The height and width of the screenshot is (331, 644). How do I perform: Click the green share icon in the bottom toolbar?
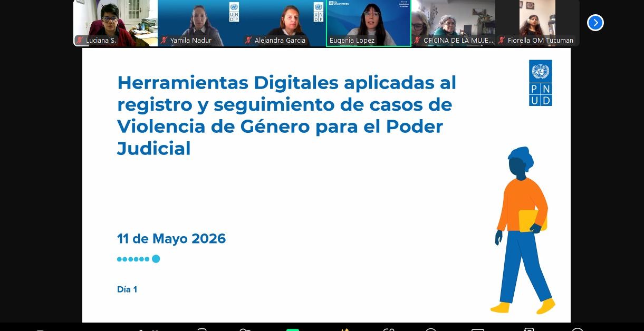292,330
